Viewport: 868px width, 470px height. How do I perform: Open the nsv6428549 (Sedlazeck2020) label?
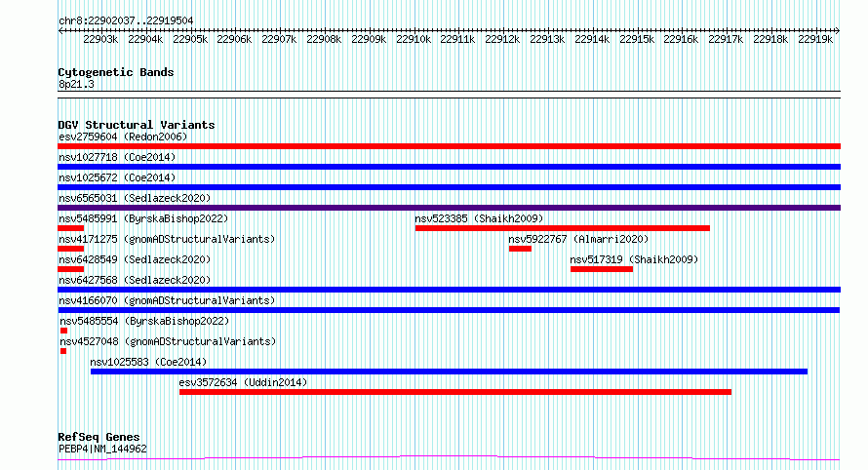coord(135,259)
